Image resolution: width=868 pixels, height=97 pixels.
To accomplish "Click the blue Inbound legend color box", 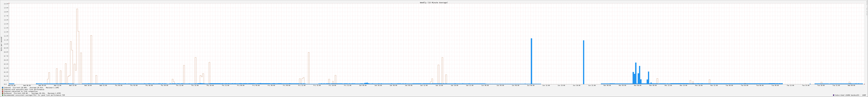I will [x=3, y=87].
